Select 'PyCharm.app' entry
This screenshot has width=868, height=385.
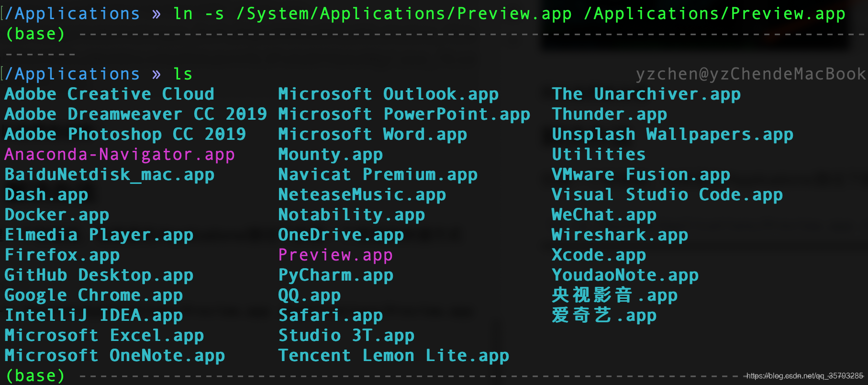coord(336,275)
